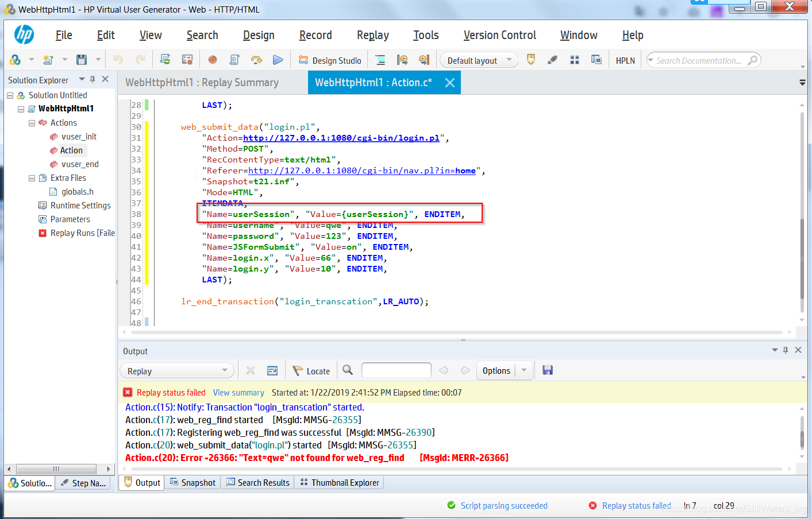Click the Run Step by Step icon
Screen dimensions: 812x519
(256, 60)
